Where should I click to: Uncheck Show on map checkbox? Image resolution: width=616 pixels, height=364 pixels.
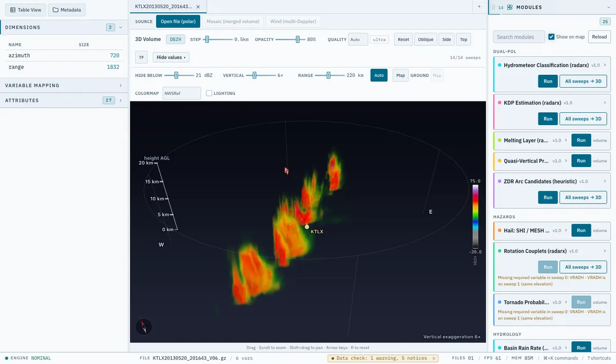click(551, 37)
